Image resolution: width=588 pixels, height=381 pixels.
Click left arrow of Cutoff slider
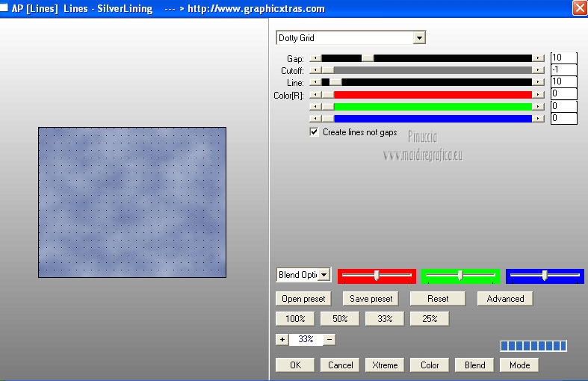pyautogui.click(x=315, y=70)
